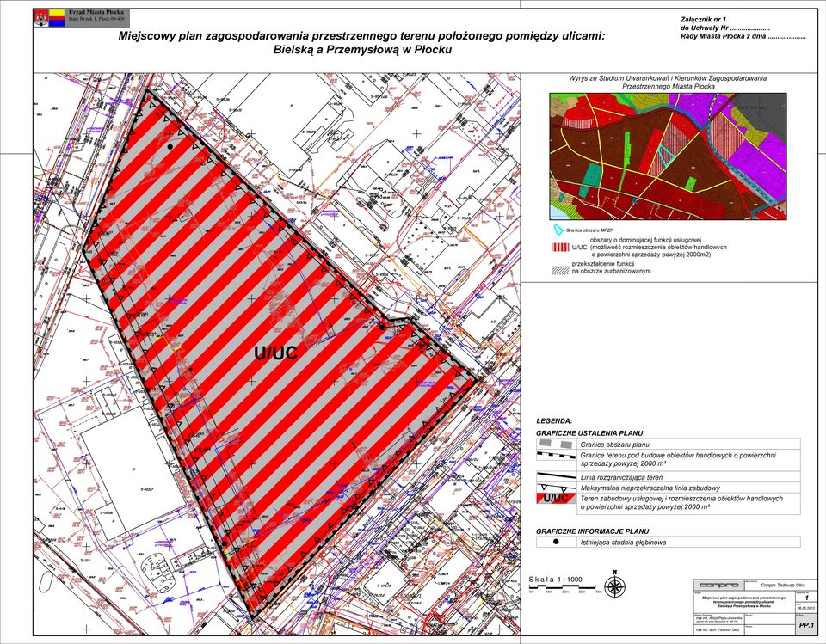This screenshot has height=644, width=826.
Task: Click the date '06.05.2013' in title block
Action: coord(806,607)
